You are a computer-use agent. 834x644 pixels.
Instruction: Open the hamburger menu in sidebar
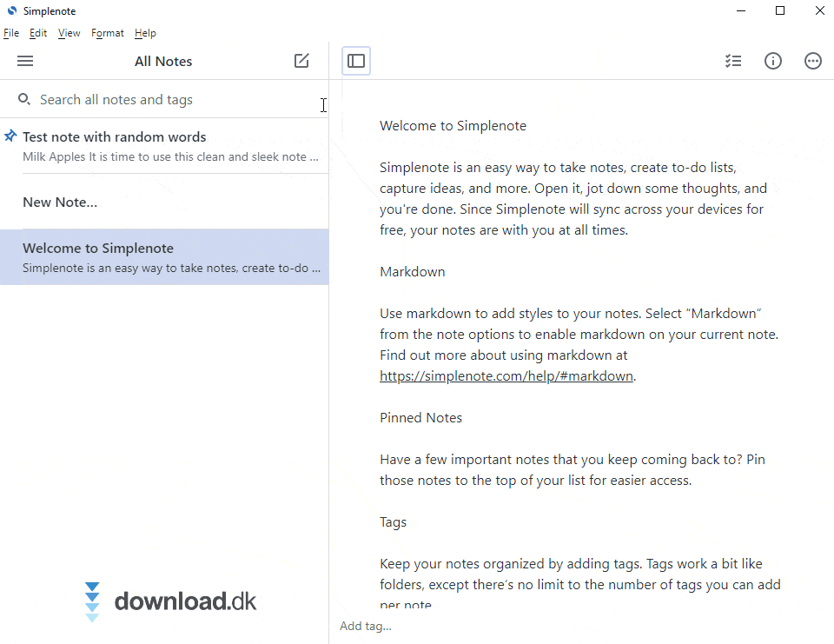[25, 61]
